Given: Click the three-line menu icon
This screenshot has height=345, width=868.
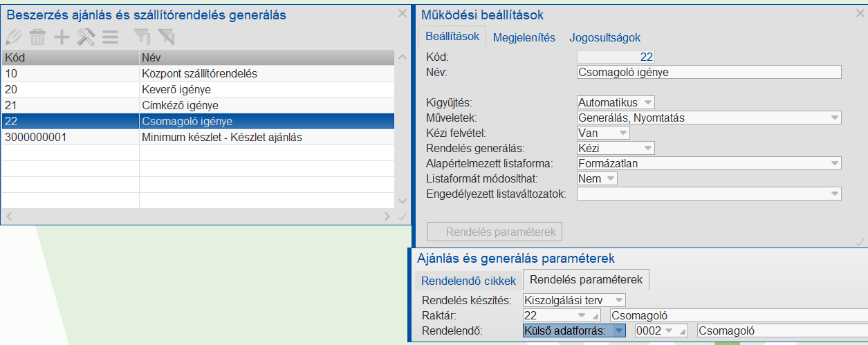Looking at the screenshot, I should [x=110, y=37].
